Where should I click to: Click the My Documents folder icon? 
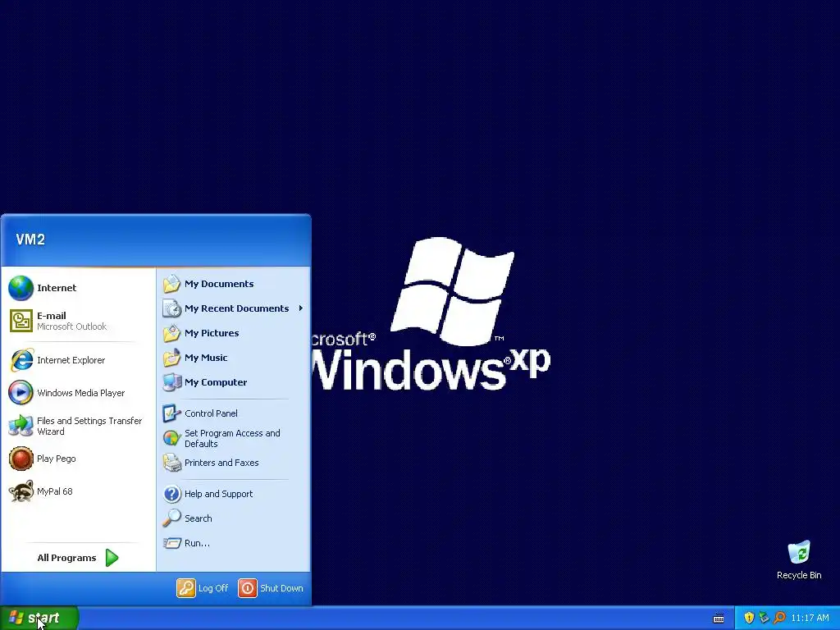[x=172, y=284]
